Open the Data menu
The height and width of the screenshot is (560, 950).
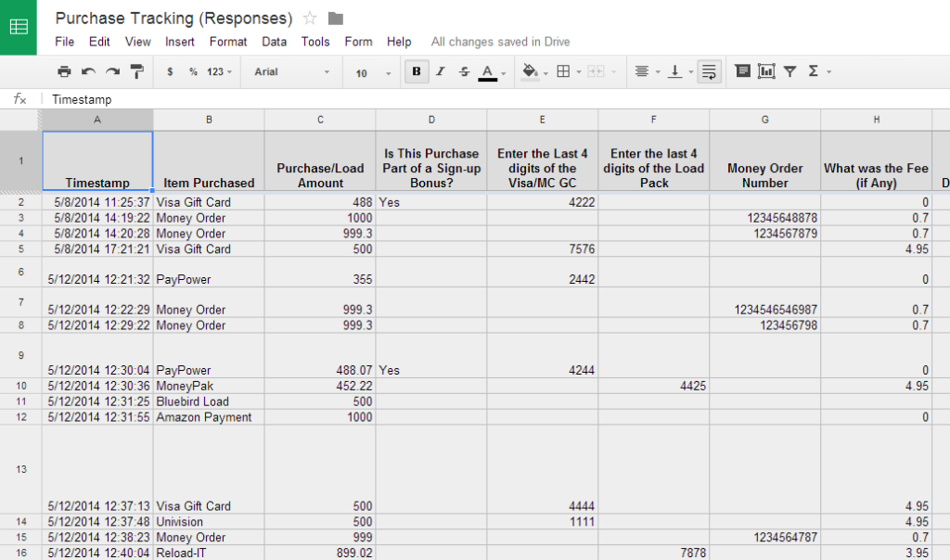click(274, 42)
